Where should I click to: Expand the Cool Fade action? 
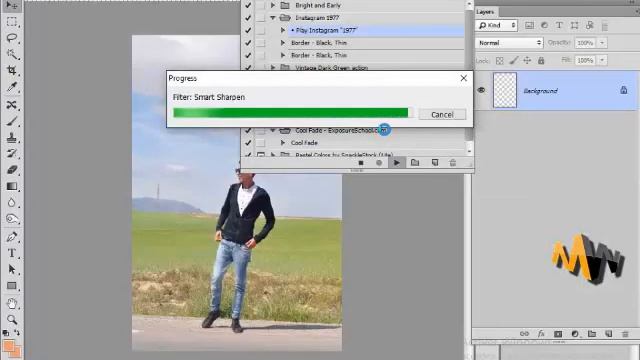click(282, 143)
